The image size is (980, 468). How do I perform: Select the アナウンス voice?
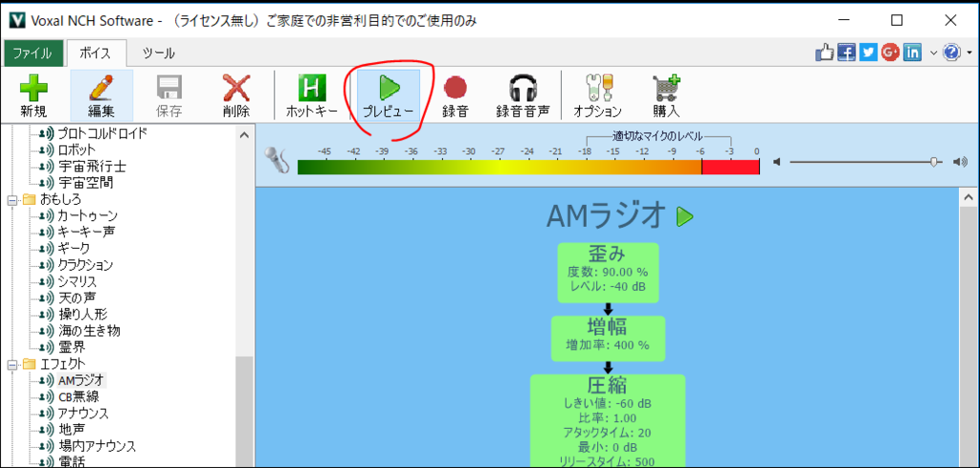click(x=82, y=413)
